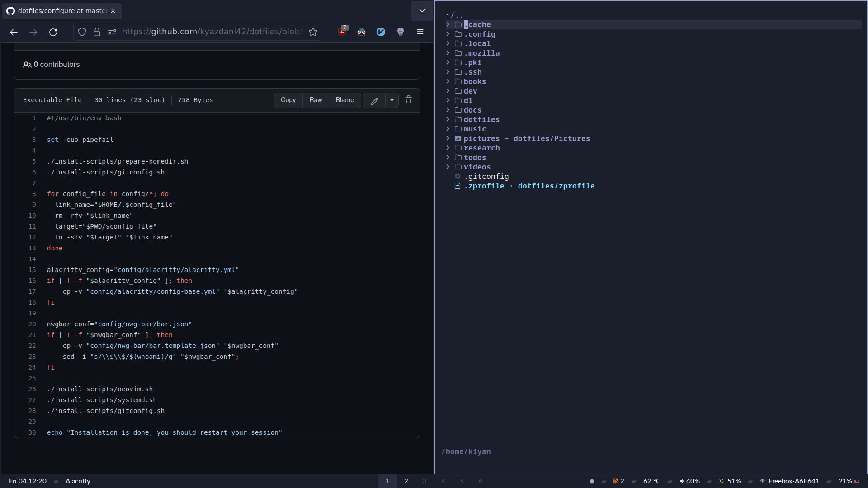This screenshot has height=488, width=868.
Task: Click the volume 40% indicator
Action: [689, 481]
